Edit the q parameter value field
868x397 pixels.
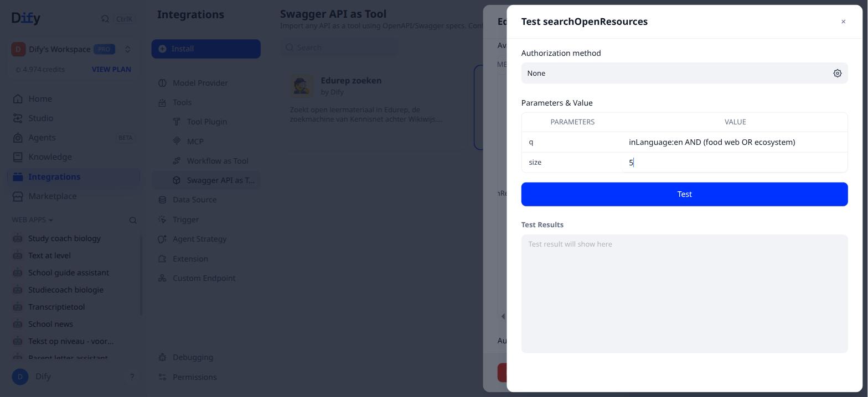pos(735,142)
